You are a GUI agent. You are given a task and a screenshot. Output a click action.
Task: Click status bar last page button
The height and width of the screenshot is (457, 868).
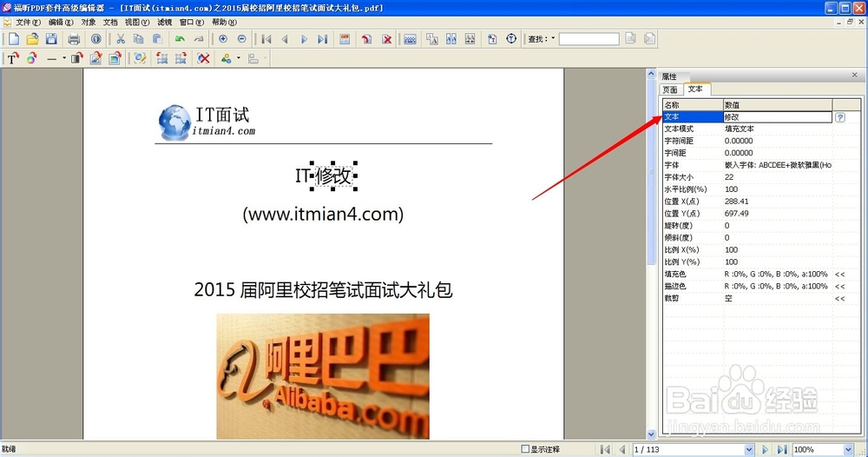(x=782, y=450)
